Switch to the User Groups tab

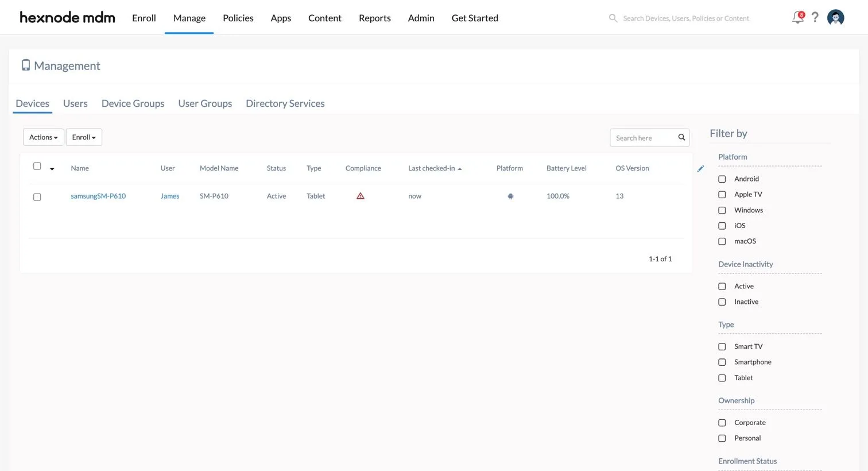(x=205, y=103)
